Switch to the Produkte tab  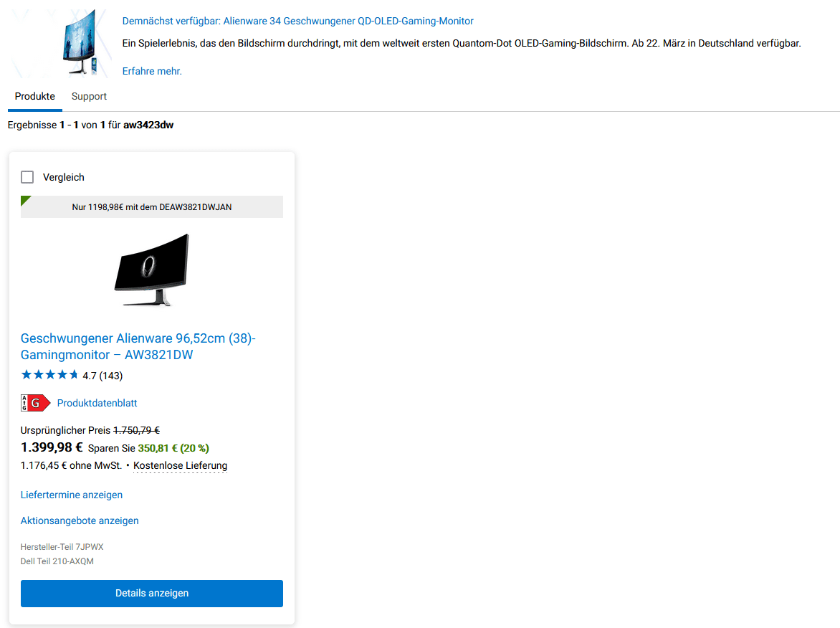pos(35,97)
